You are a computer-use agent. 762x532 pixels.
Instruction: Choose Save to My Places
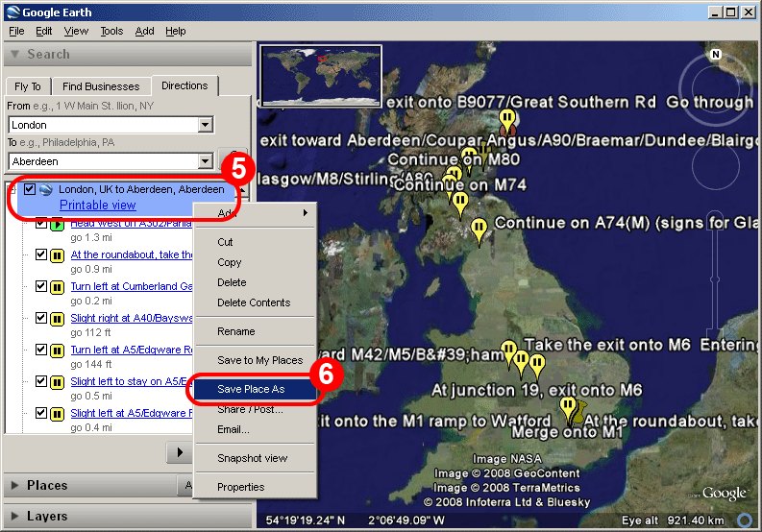pyautogui.click(x=256, y=360)
